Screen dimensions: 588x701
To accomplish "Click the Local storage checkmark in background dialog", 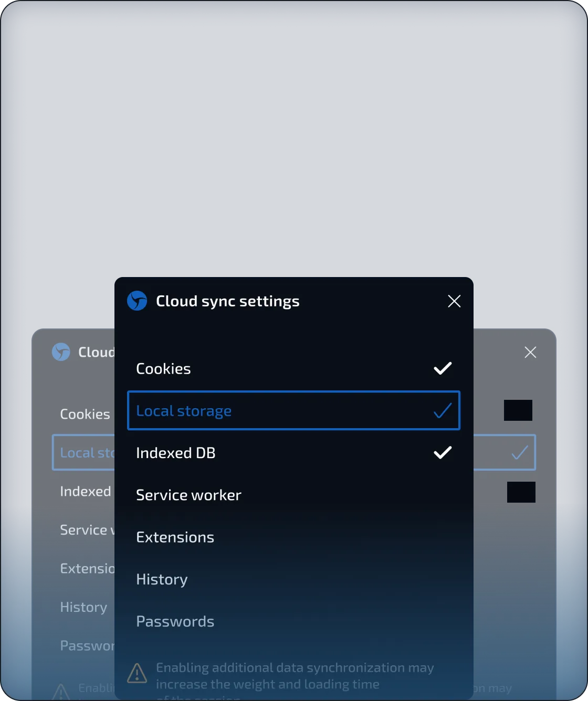I will click(x=520, y=452).
